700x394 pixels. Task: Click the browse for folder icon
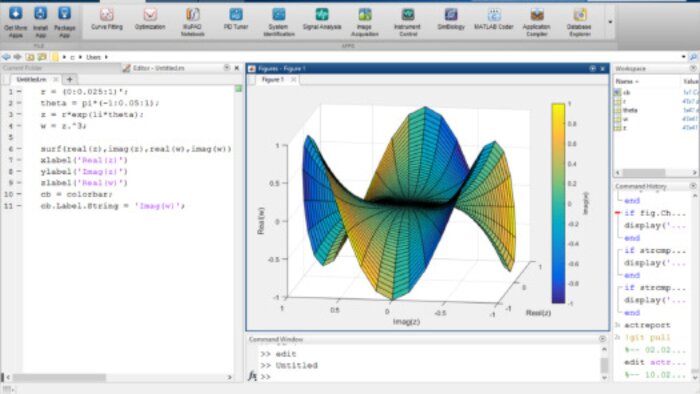(42, 57)
